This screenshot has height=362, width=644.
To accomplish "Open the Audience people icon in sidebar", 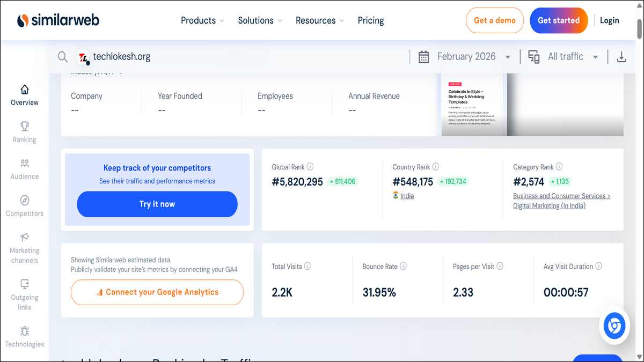I will tap(25, 164).
